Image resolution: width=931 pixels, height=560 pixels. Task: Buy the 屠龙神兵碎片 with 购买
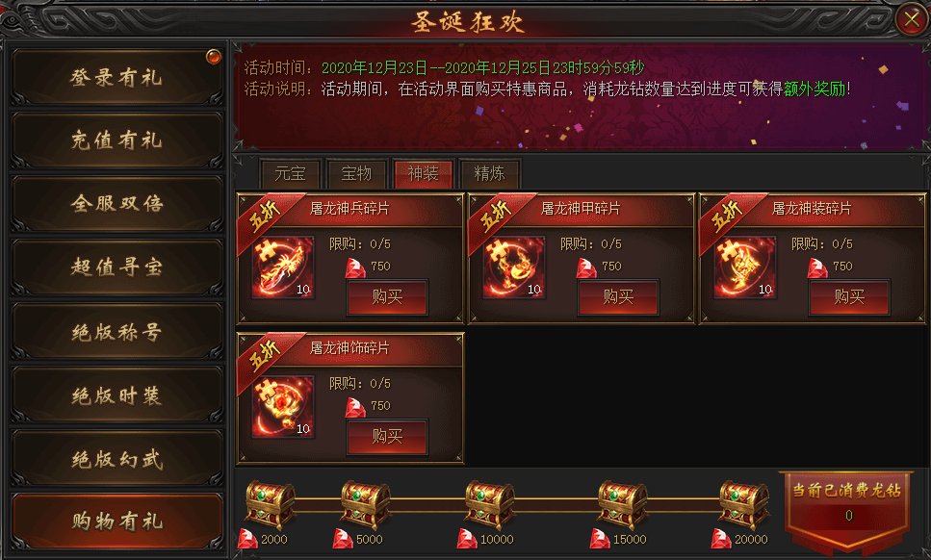coord(387,297)
